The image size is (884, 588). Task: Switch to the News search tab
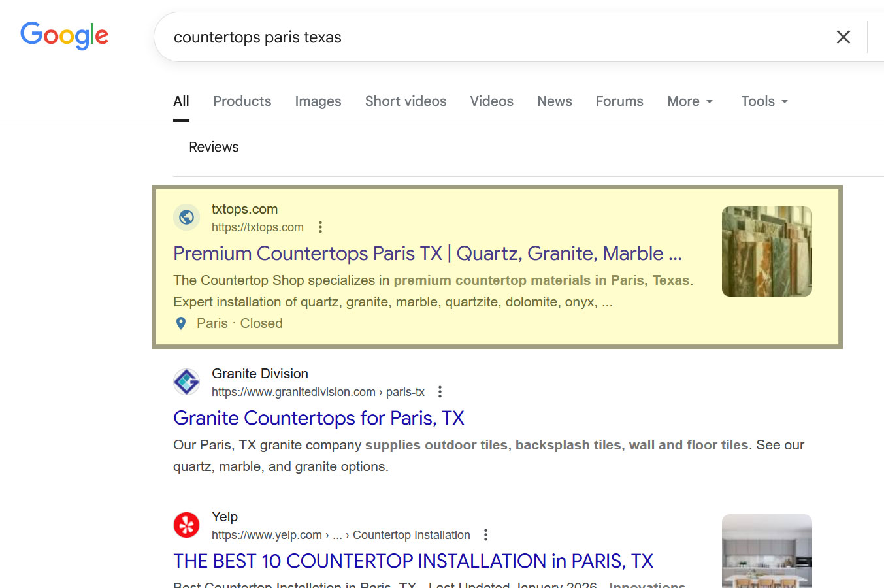(554, 101)
